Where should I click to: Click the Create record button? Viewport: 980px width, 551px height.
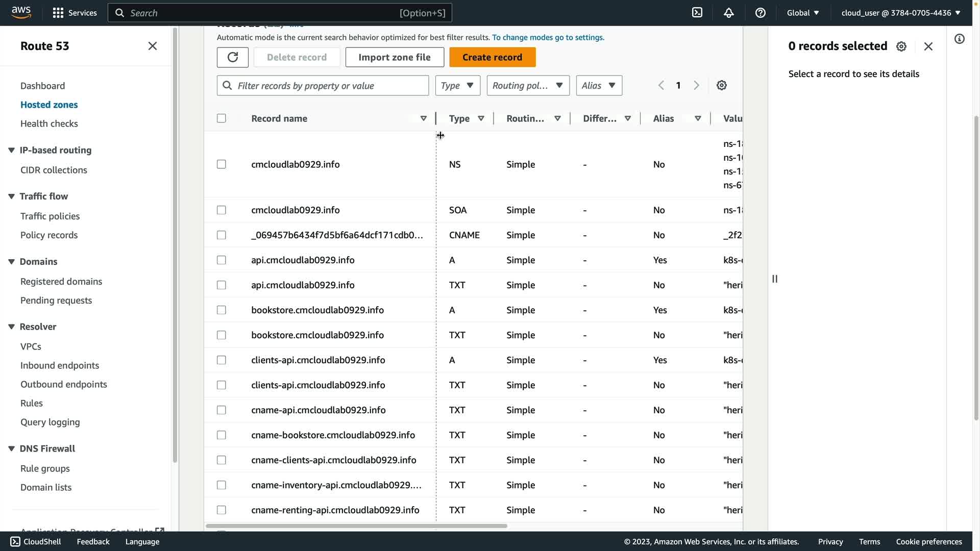(492, 57)
